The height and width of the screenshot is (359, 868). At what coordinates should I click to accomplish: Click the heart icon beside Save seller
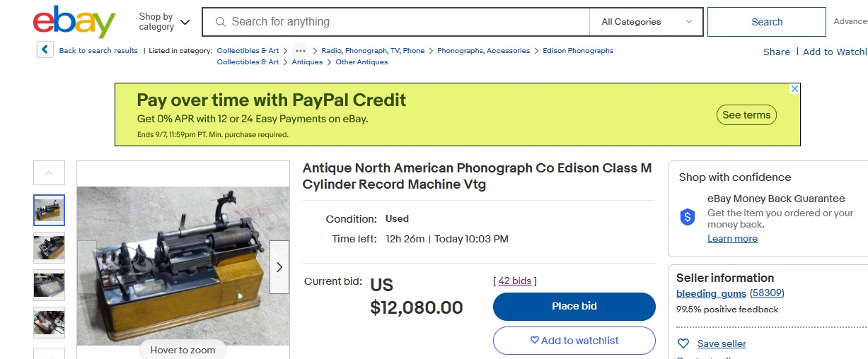683,344
